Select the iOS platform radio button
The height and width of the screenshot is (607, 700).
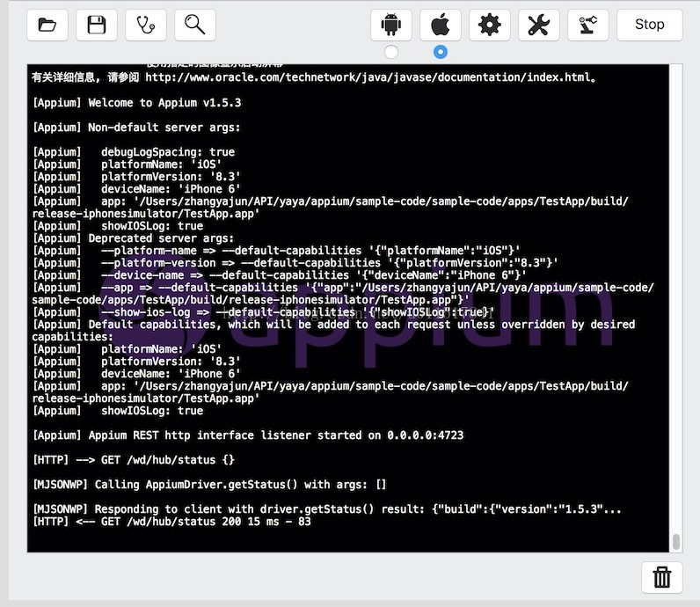[x=441, y=52]
